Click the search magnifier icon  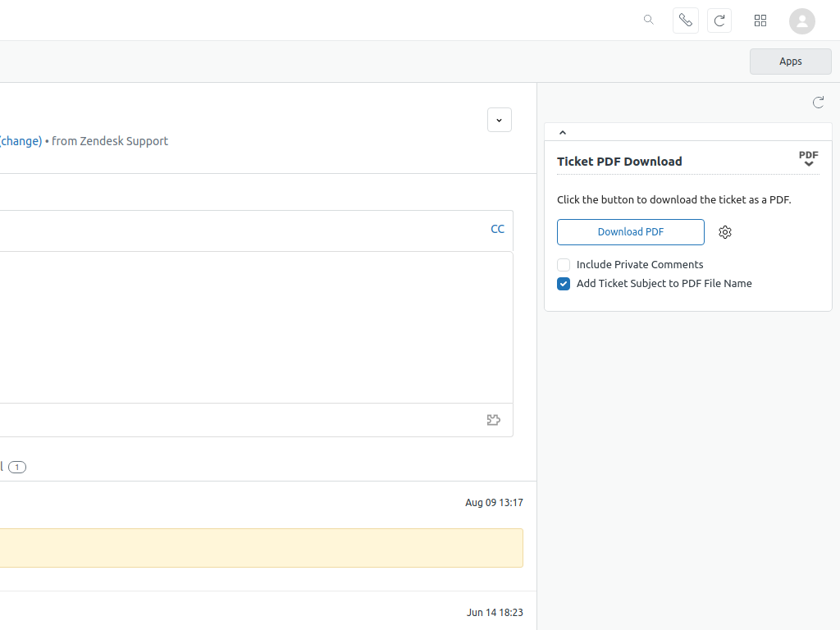[x=649, y=20]
